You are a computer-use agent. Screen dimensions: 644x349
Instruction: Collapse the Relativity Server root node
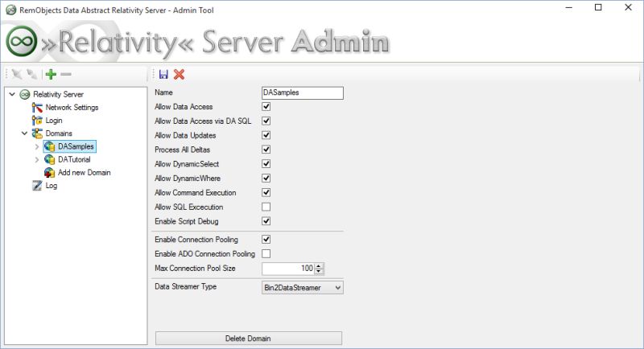12,94
